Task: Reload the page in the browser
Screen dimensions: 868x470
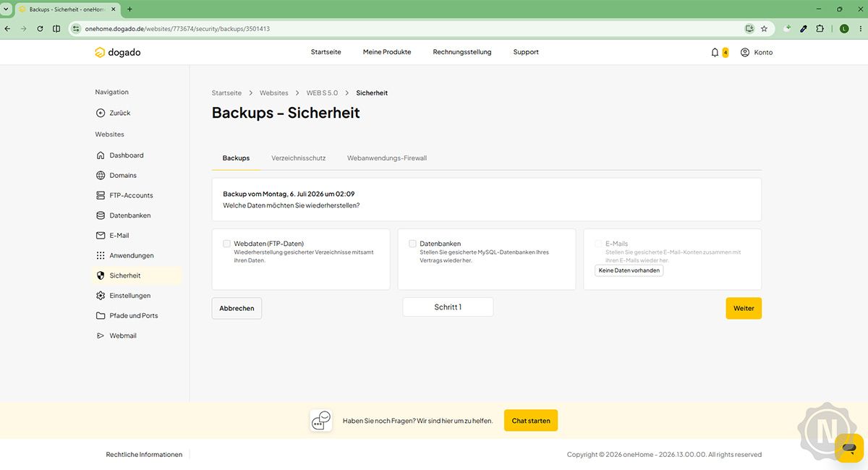Action: click(x=40, y=28)
